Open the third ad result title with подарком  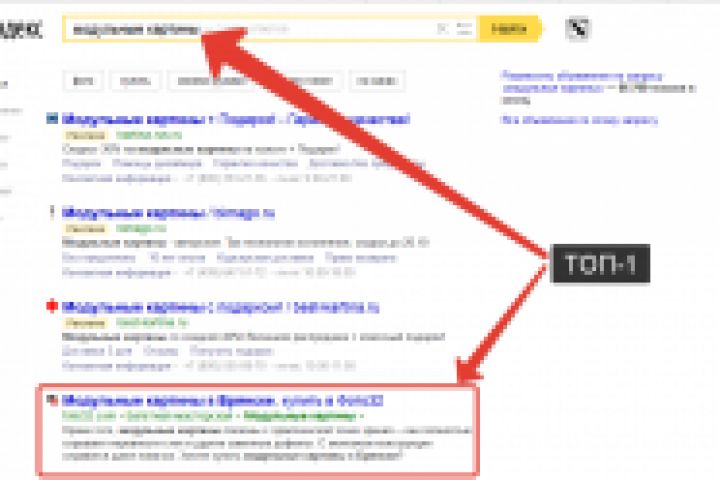(220, 306)
